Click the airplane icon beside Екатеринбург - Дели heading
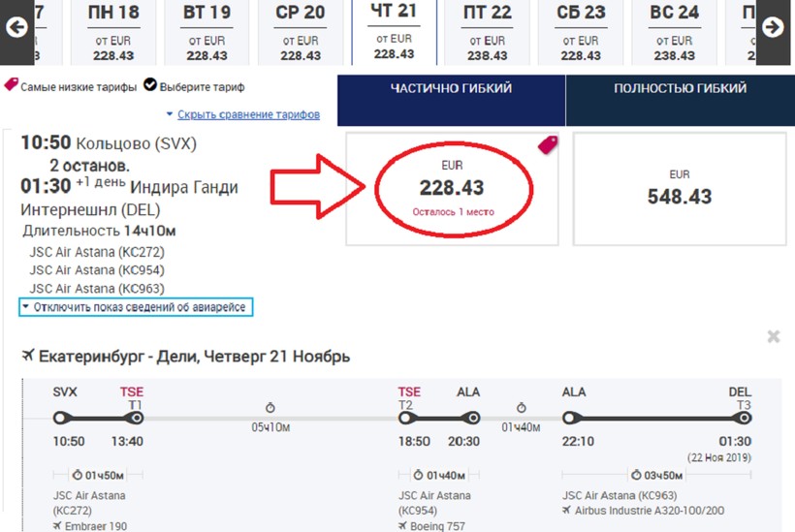Viewport: 795px width, 532px height. (x=28, y=357)
